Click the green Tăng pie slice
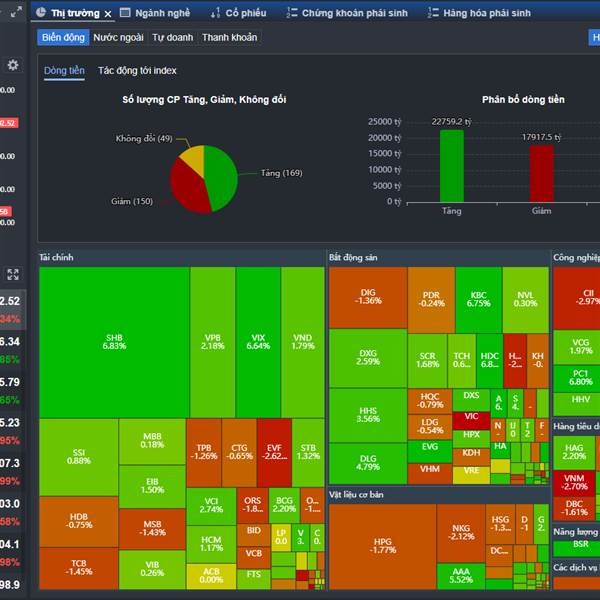This screenshot has width=600, height=600. [x=222, y=176]
